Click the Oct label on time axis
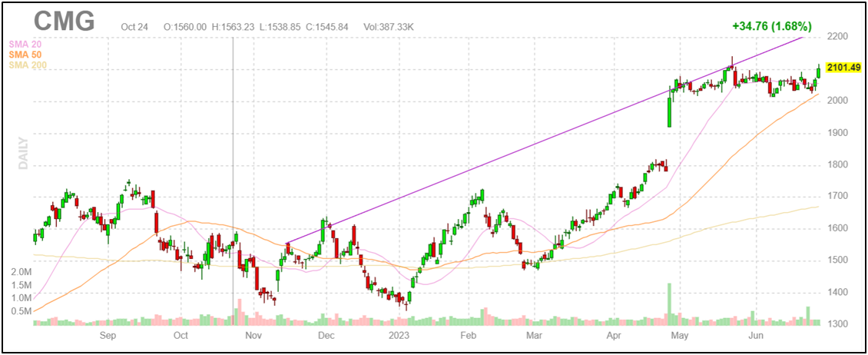Screen dimensions: 868x355 coord(181,335)
